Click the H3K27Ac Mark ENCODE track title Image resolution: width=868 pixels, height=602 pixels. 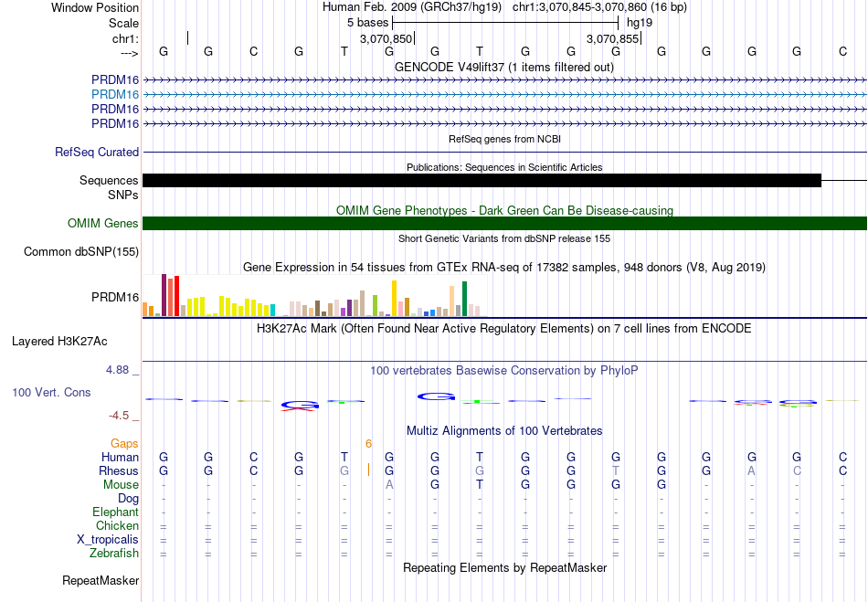click(x=504, y=329)
